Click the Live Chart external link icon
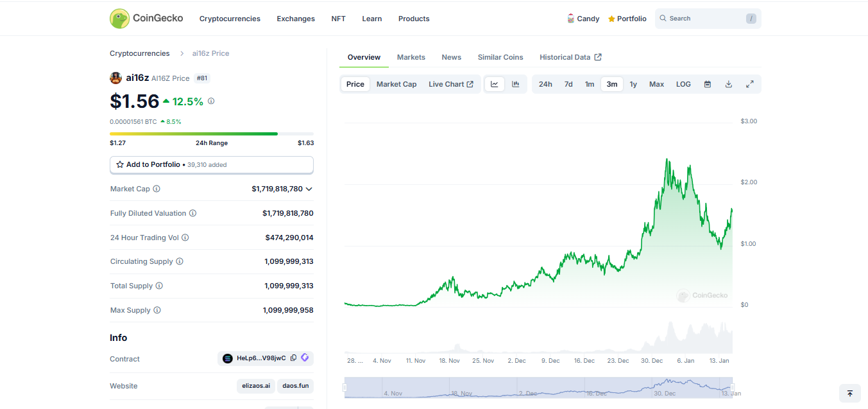The height and width of the screenshot is (409, 868). (x=470, y=84)
